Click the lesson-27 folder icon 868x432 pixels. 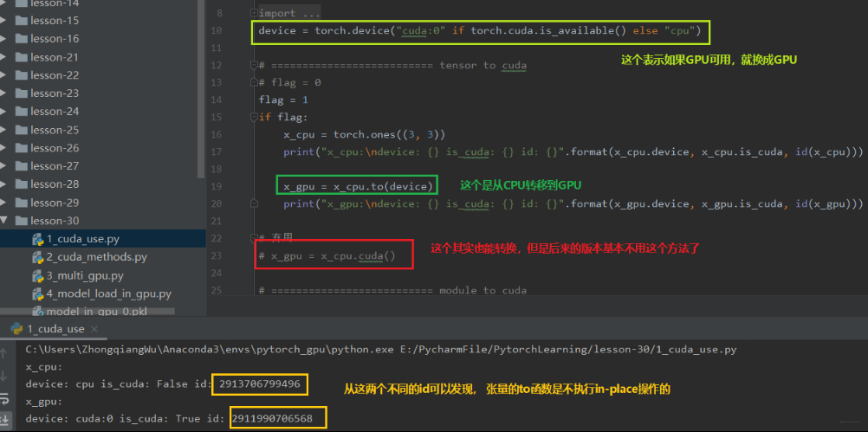[22, 166]
